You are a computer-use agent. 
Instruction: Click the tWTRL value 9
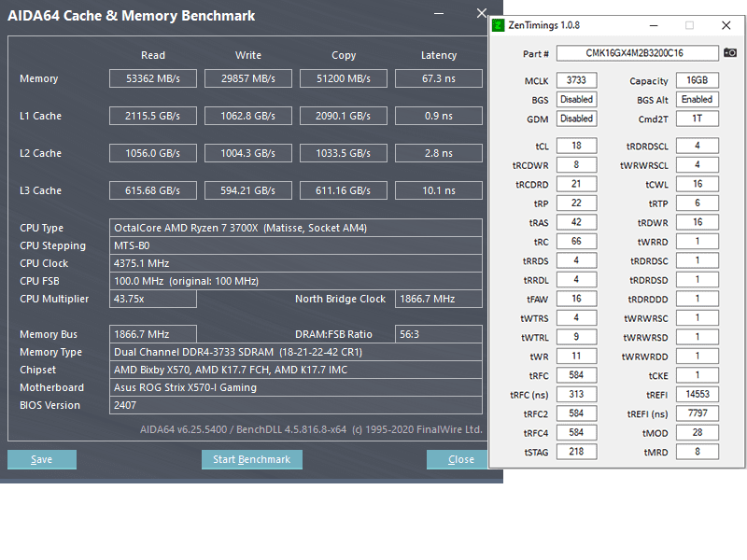click(576, 337)
